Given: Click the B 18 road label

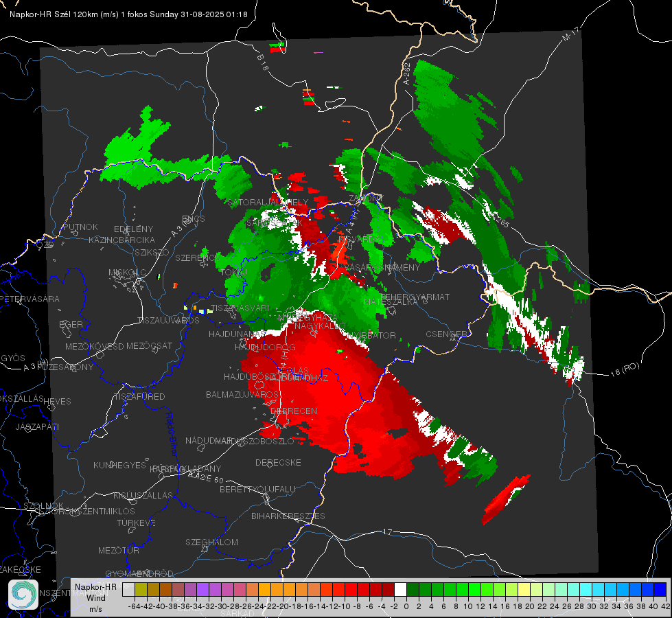Looking at the screenshot, I should (x=263, y=62).
